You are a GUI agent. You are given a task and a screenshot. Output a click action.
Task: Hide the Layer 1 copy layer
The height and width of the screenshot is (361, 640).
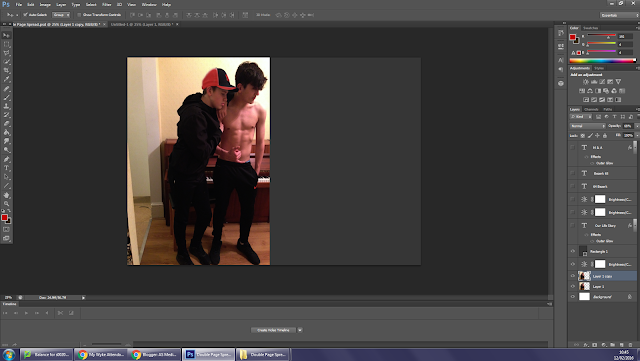tap(573, 276)
